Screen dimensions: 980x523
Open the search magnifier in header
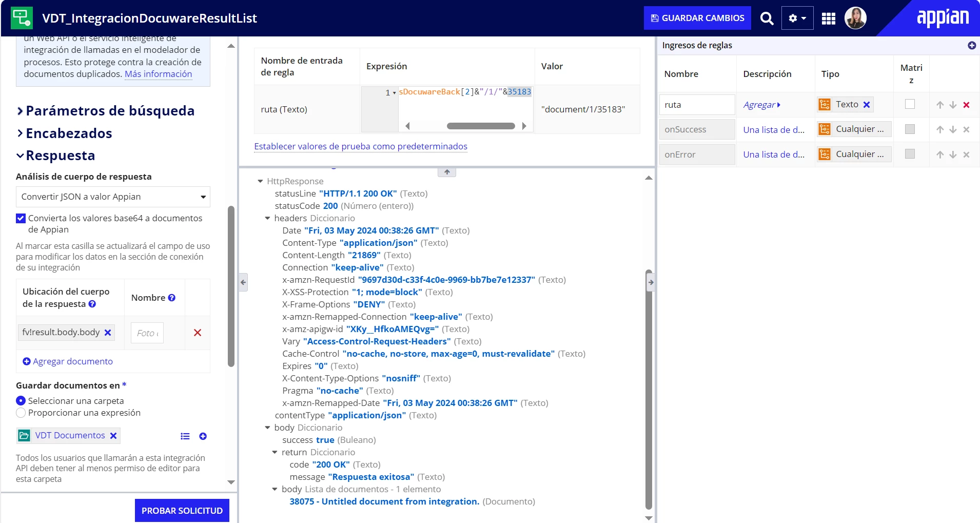click(x=767, y=18)
